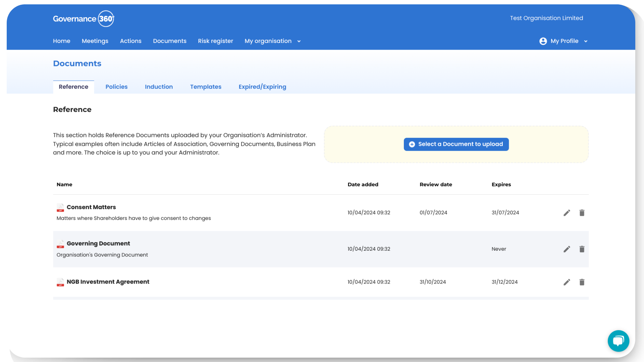Viewport: 644px width, 362px height.
Task: Click the Test Organisation Limited name
Action: [546, 18]
